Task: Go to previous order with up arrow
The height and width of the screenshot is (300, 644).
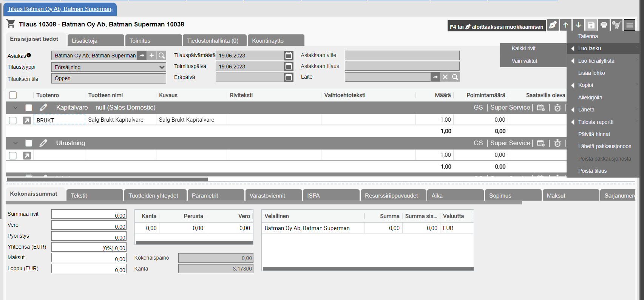Action: pos(565,25)
